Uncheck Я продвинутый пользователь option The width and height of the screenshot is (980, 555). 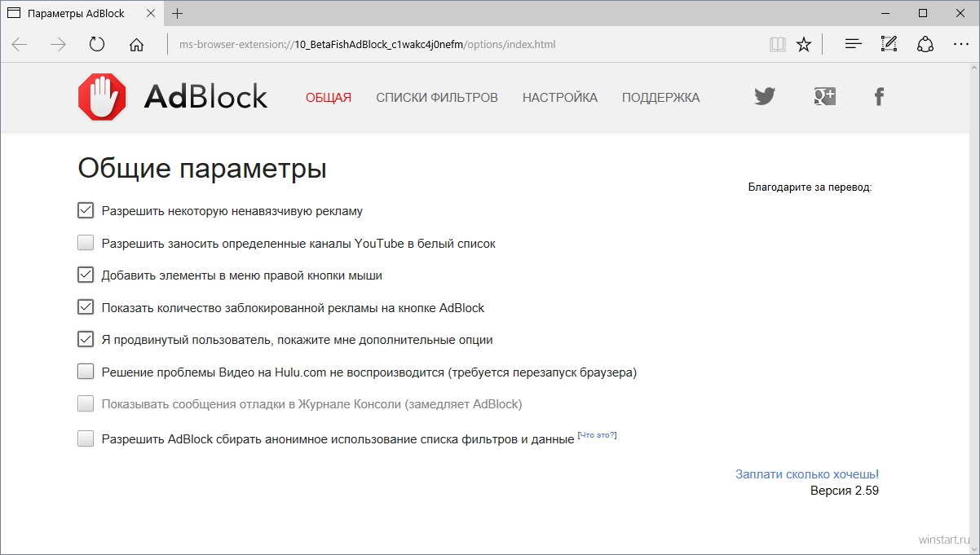(x=86, y=339)
